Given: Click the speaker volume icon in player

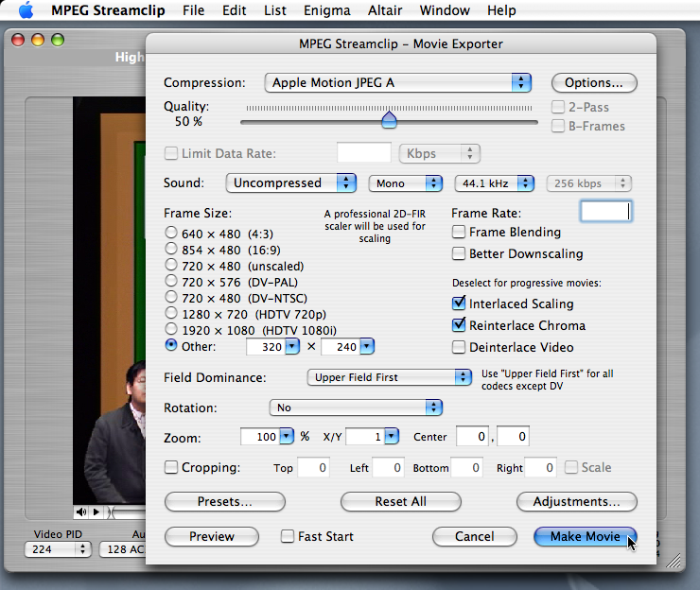Looking at the screenshot, I should (x=80, y=512).
